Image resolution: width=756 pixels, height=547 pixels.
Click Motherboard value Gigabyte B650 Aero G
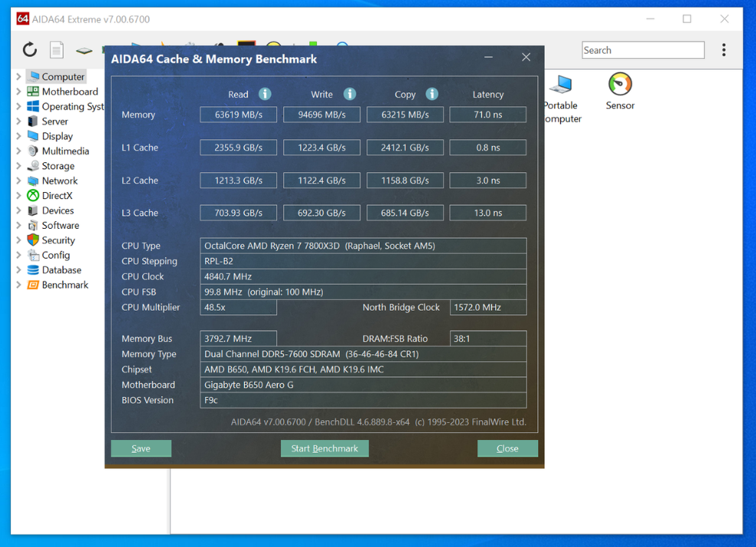coord(363,385)
